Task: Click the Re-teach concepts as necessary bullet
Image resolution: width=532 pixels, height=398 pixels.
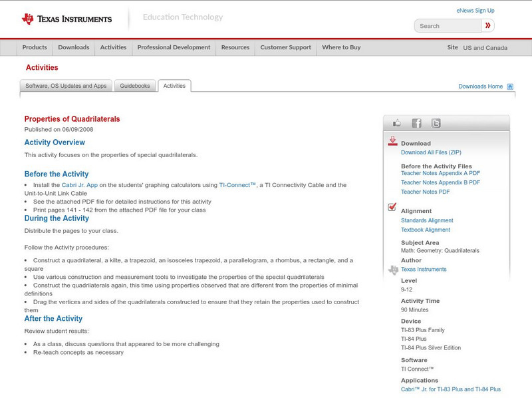Action: pos(78,353)
